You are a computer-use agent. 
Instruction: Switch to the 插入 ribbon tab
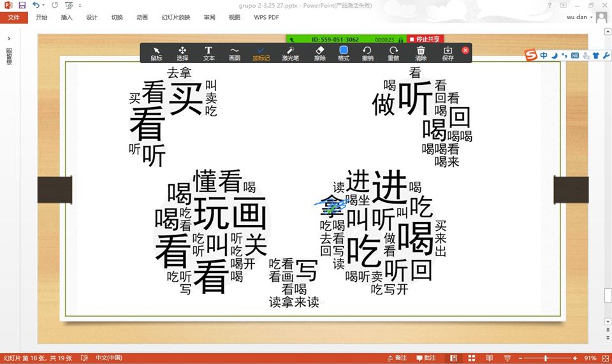click(67, 17)
